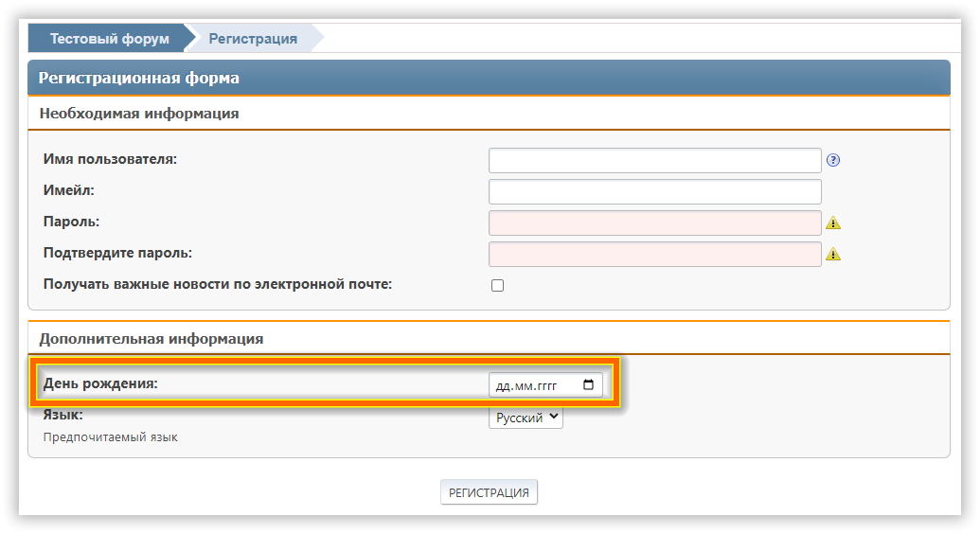980x534 pixels.
Task: Click the "Язык:" label text
Action: click(62, 415)
